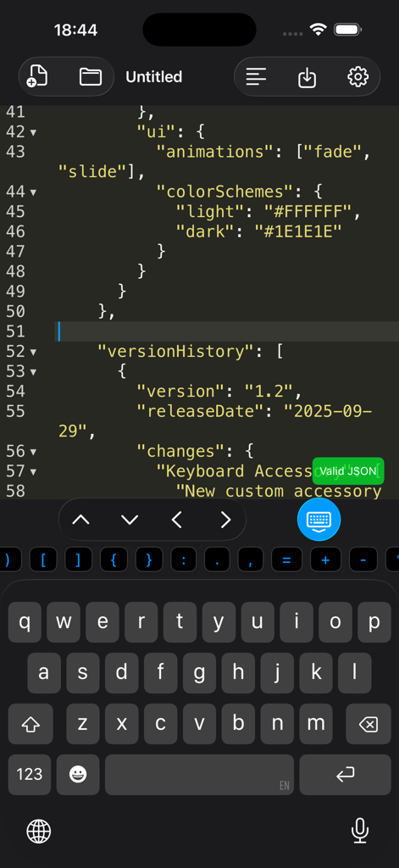
Task: Collapse the "versionHistory" array on line 52
Action: tap(33, 352)
